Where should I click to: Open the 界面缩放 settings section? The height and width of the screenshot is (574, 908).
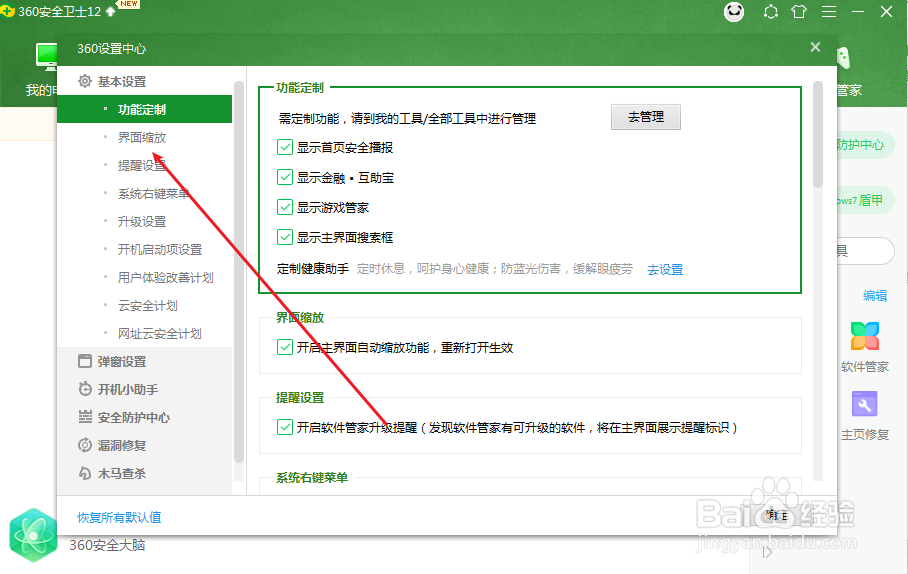(142, 138)
